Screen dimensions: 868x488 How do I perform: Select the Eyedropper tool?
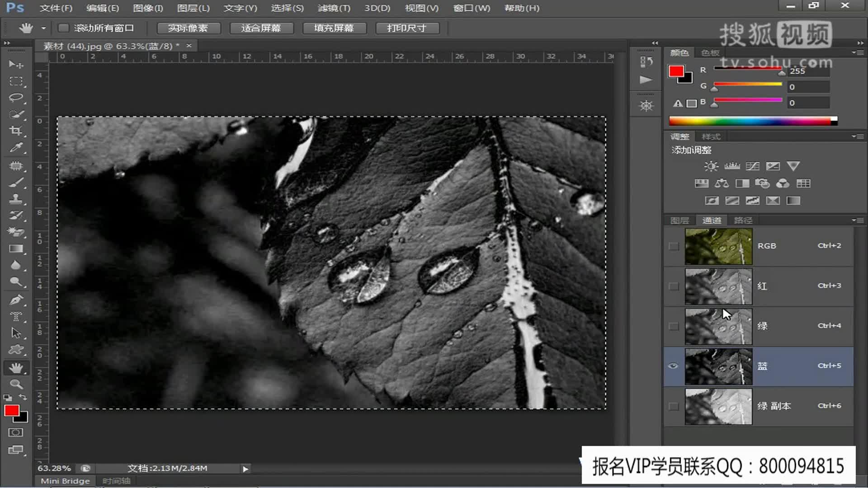pyautogui.click(x=16, y=148)
